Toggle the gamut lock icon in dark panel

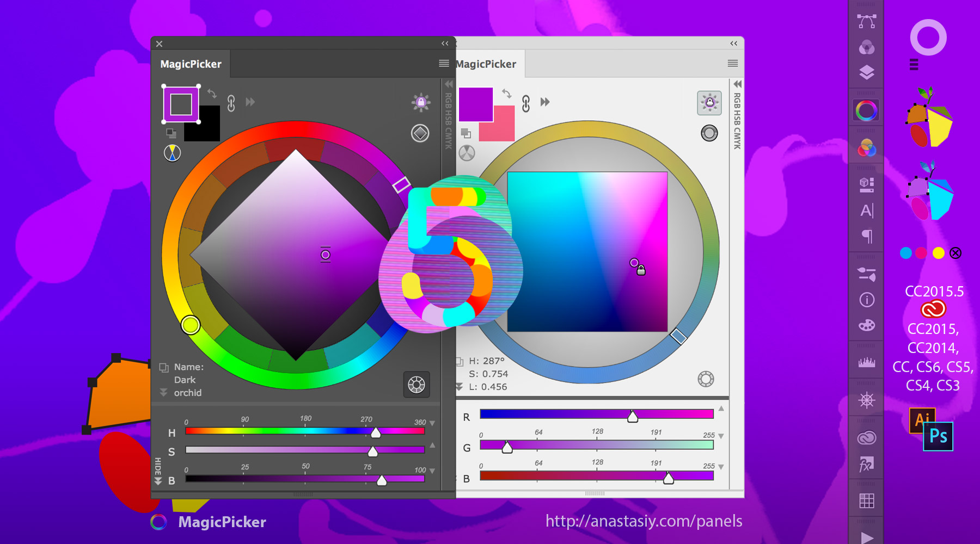coord(421,102)
